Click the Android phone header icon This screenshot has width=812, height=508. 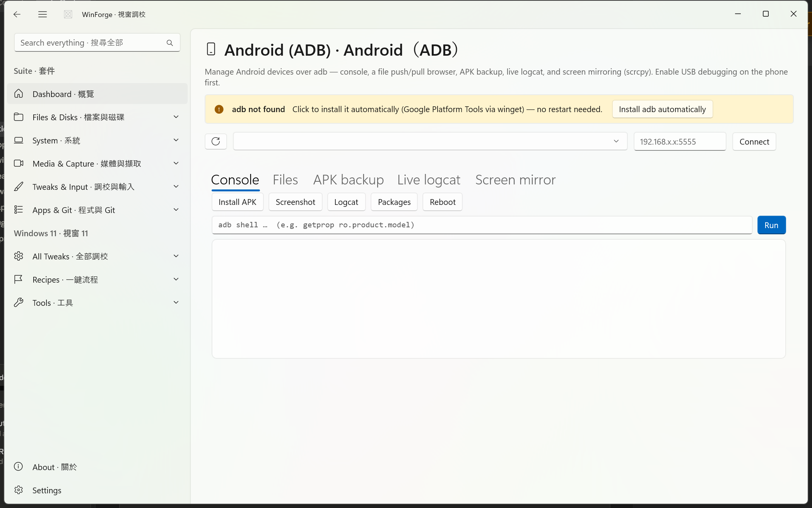[211, 49]
